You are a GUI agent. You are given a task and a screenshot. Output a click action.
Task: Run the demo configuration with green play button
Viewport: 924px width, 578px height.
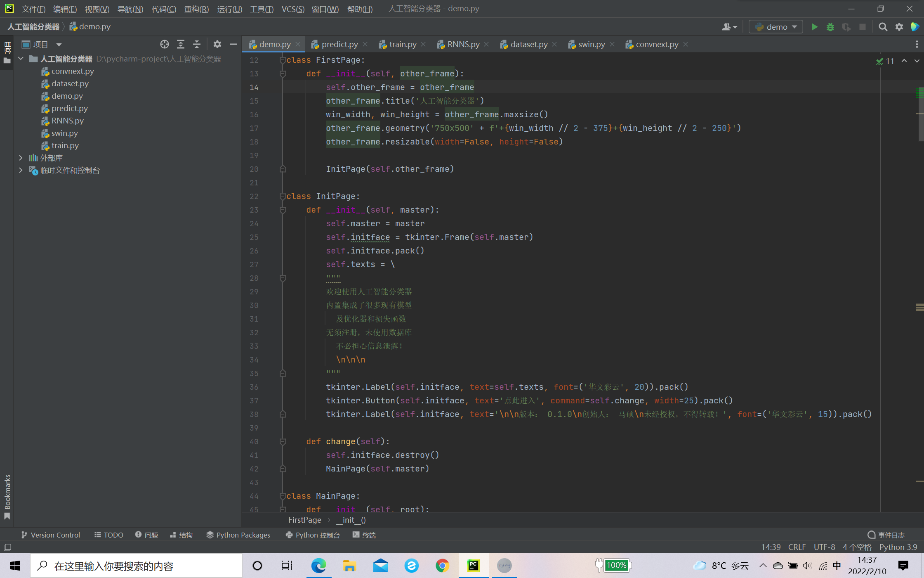(814, 27)
